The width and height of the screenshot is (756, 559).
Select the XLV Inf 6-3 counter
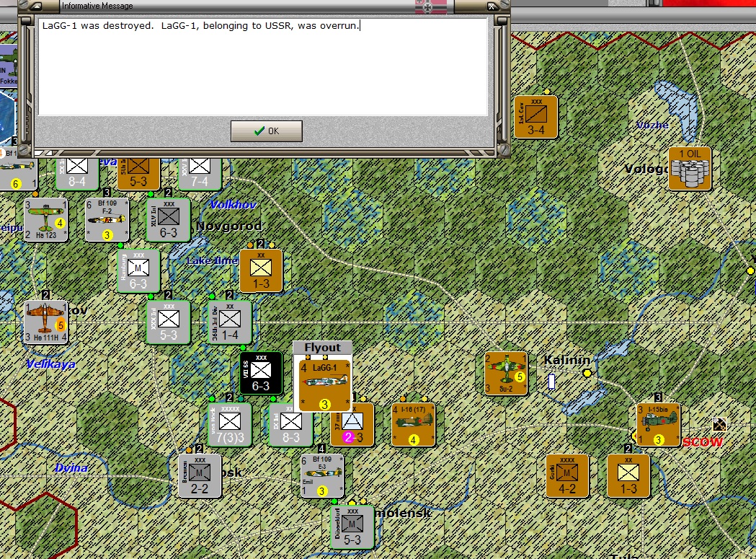coord(168,220)
